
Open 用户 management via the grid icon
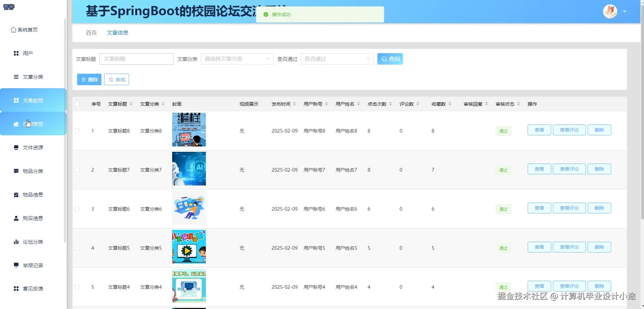pos(16,53)
